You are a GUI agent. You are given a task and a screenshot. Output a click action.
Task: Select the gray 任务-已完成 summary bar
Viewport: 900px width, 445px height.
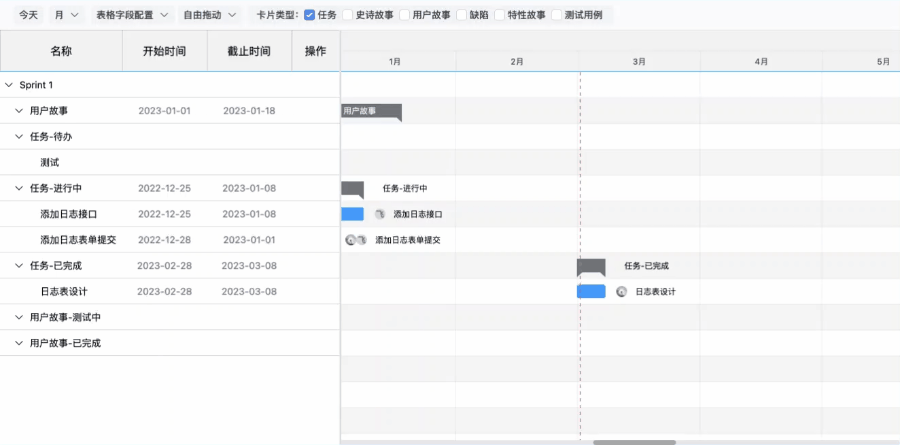pos(591,266)
